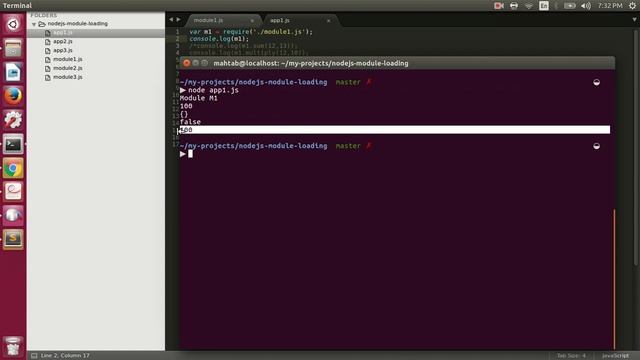Viewport: 640px width, 360px height.
Task: Open System Settings wrench-gear icon
Action: pos(13,120)
